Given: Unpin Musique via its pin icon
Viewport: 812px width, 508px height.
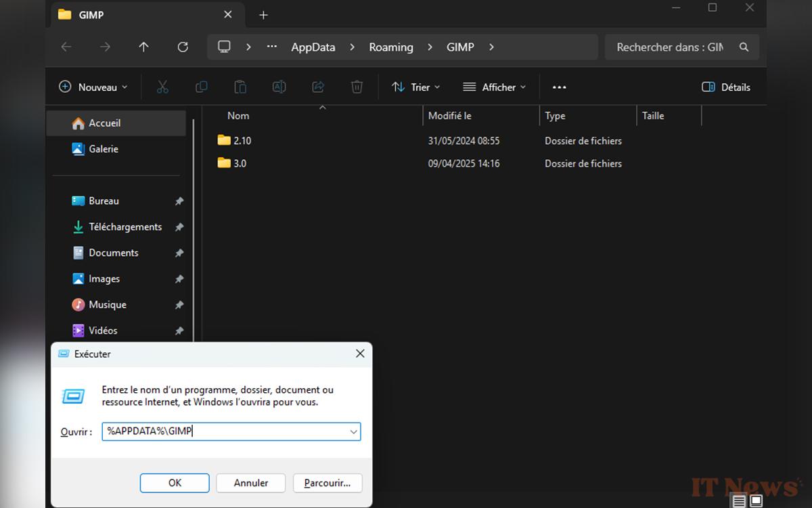Looking at the screenshot, I should point(179,305).
